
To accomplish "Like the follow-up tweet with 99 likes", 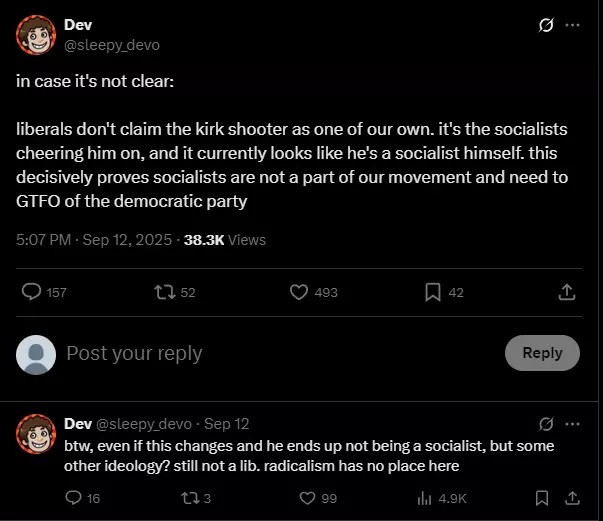I will coord(307,498).
